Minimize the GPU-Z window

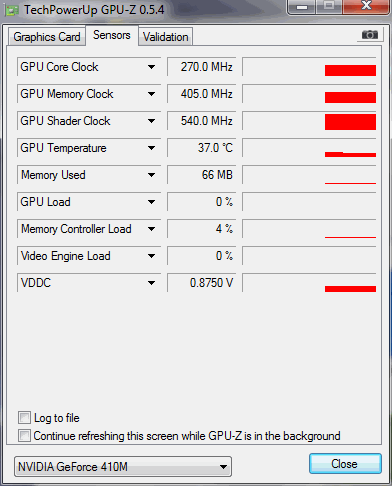point(302,7)
